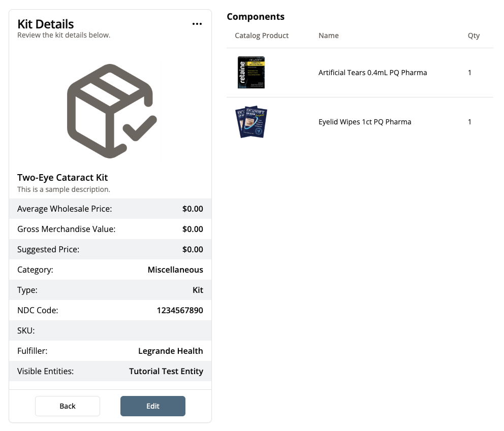Viewport: 504px width, 431px height.
Task: Click the Two-Eye Cataract Kit title
Action: 62,178
